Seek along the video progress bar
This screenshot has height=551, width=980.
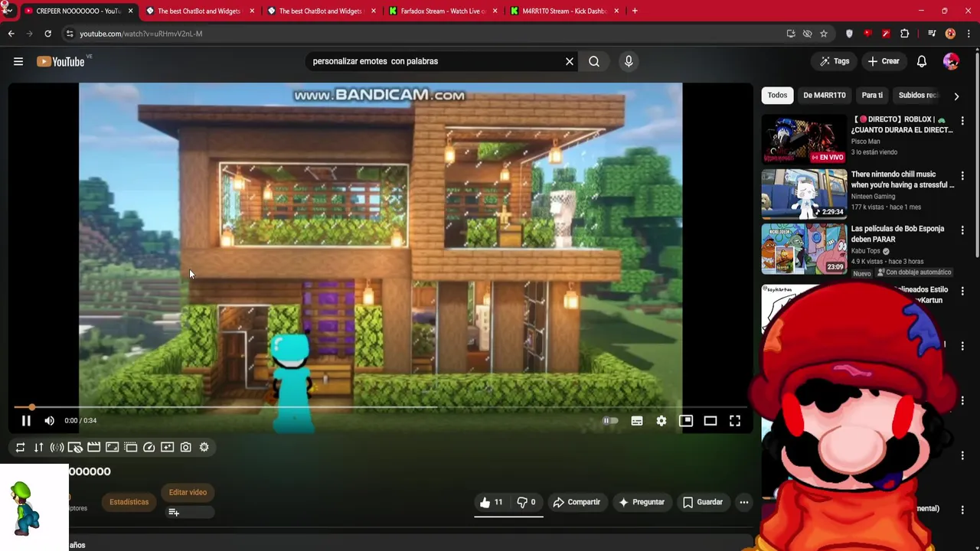(x=381, y=407)
